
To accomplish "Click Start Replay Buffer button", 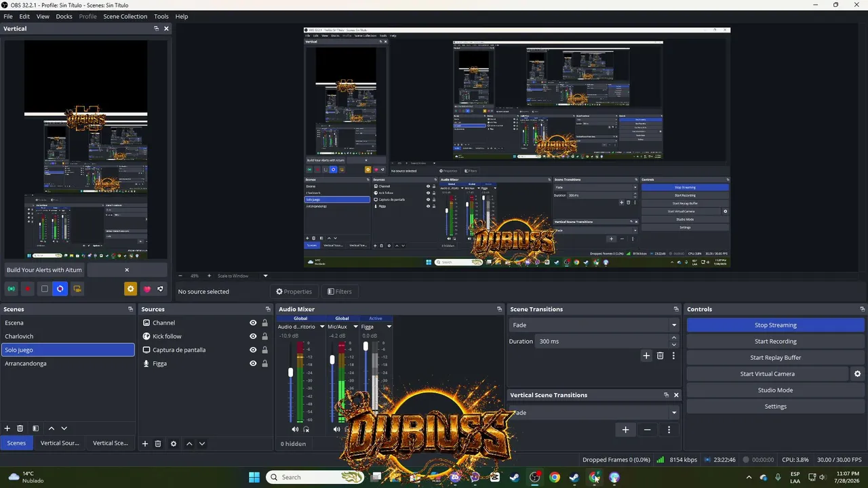I will coord(776,358).
